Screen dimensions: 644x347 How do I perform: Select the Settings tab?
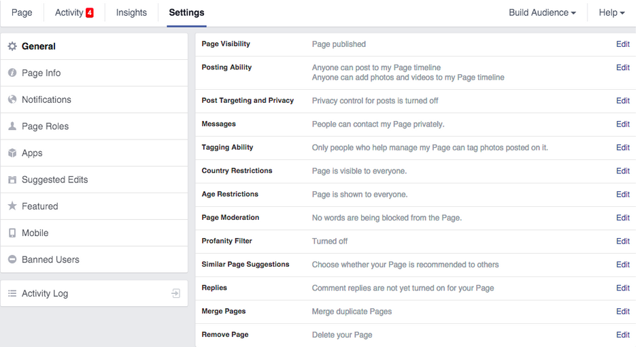click(x=186, y=13)
